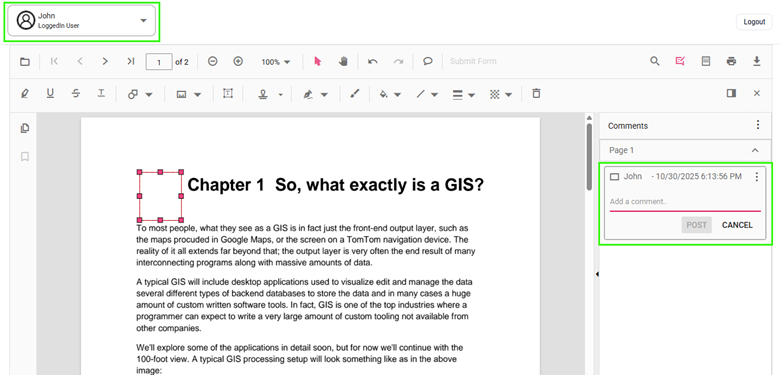Click the Add a comment field
The width and height of the screenshot is (780, 375).
[685, 202]
